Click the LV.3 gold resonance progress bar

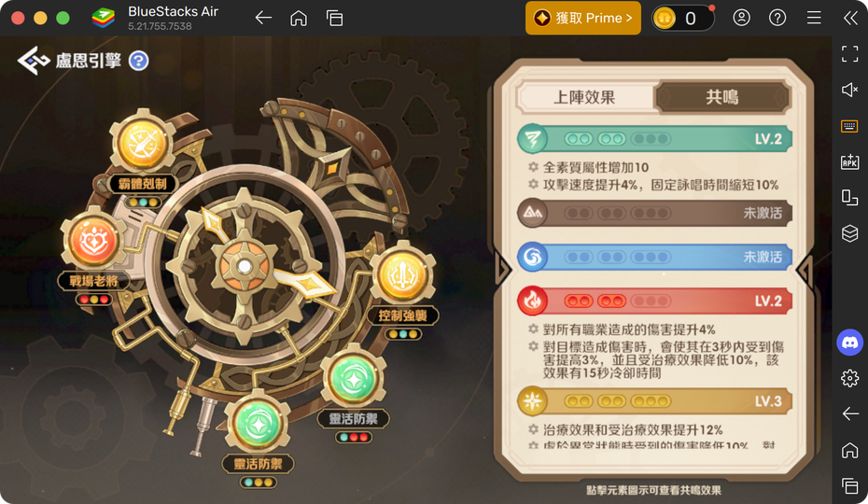coord(655,401)
